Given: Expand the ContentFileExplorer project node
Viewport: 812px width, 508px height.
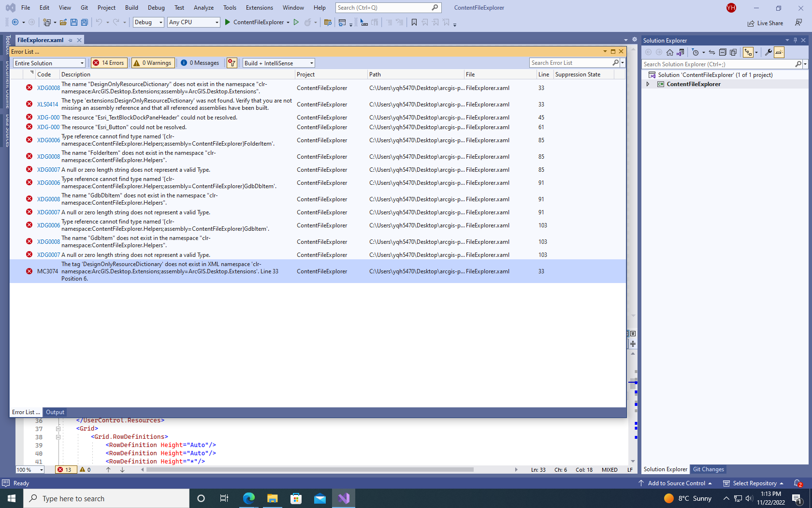Looking at the screenshot, I should pyautogui.click(x=648, y=84).
